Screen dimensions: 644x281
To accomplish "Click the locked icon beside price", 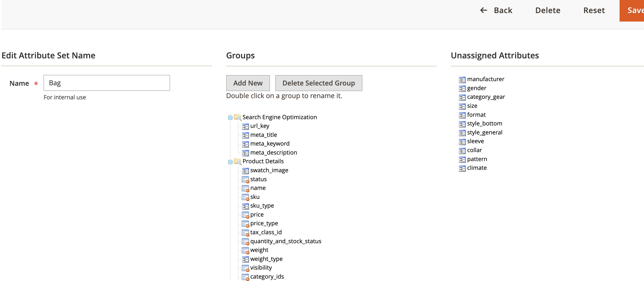I will (x=245, y=215).
